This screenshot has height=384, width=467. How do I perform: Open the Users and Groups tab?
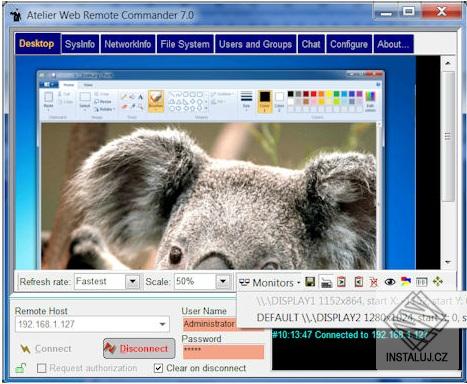[x=255, y=44]
